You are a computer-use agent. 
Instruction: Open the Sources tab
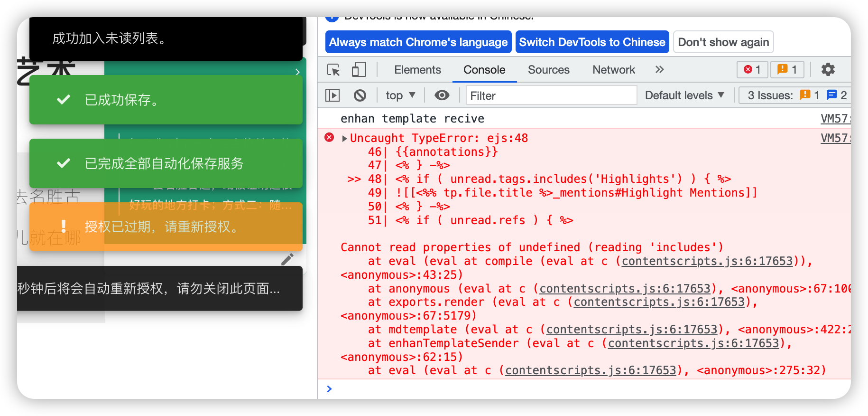[x=548, y=70]
